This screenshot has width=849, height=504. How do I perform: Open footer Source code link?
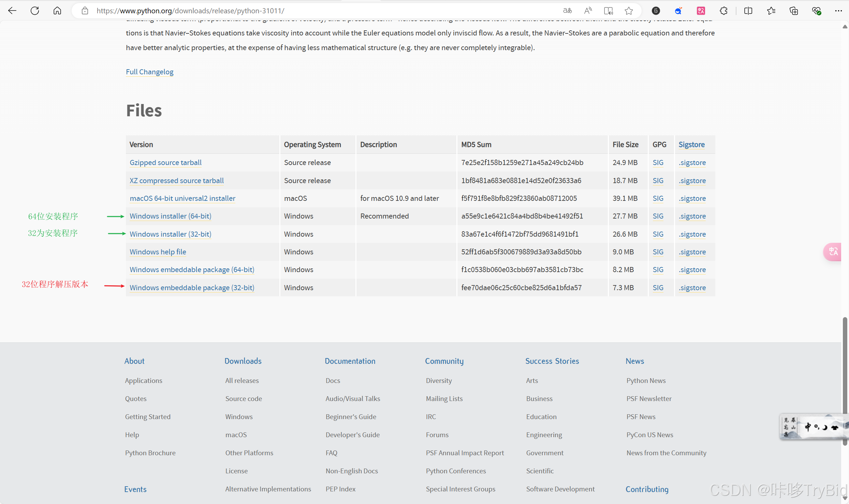pyautogui.click(x=244, y=398)
